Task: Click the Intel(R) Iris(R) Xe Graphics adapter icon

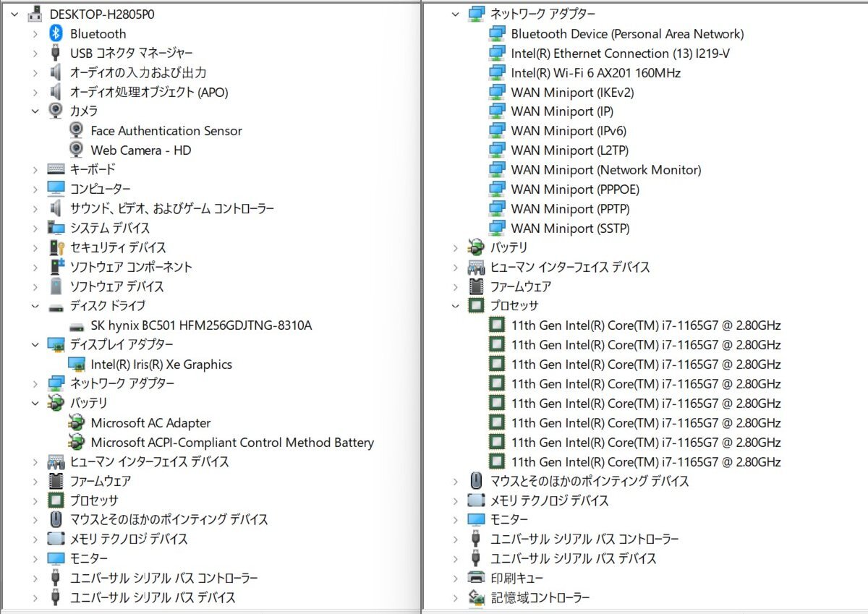Action: [x=77, y=364]
